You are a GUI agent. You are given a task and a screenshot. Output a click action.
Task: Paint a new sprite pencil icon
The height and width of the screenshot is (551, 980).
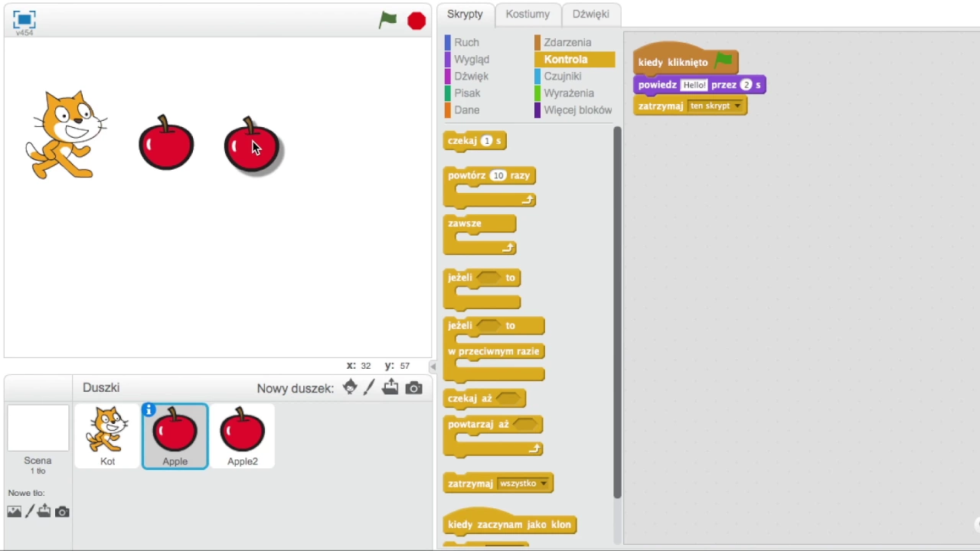point(369,387)
